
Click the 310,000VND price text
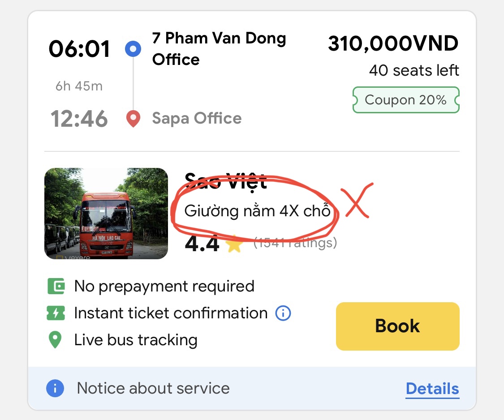[x=393, y=43]
